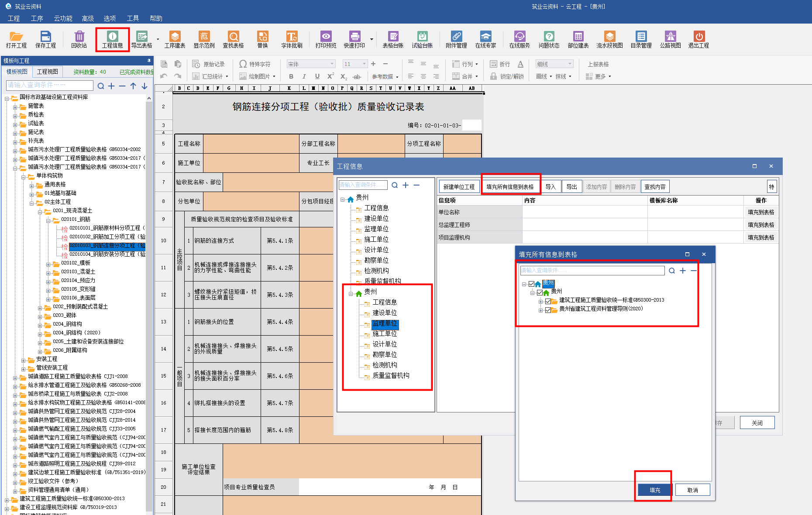The width and height of the screenshot is (812, 515).
Task: Select 020103_混凝土 tree item
Action: (78, 271)
